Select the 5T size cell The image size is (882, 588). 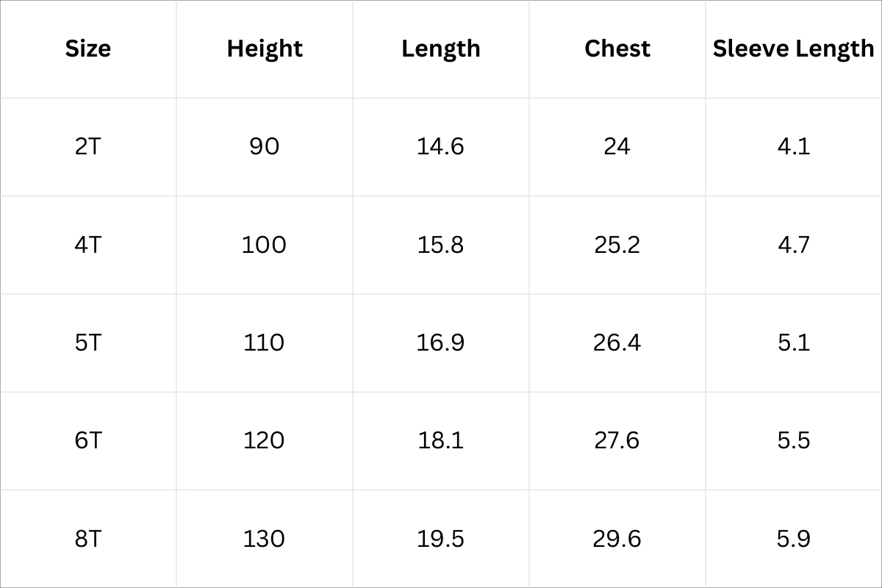[x=88, y=343]
